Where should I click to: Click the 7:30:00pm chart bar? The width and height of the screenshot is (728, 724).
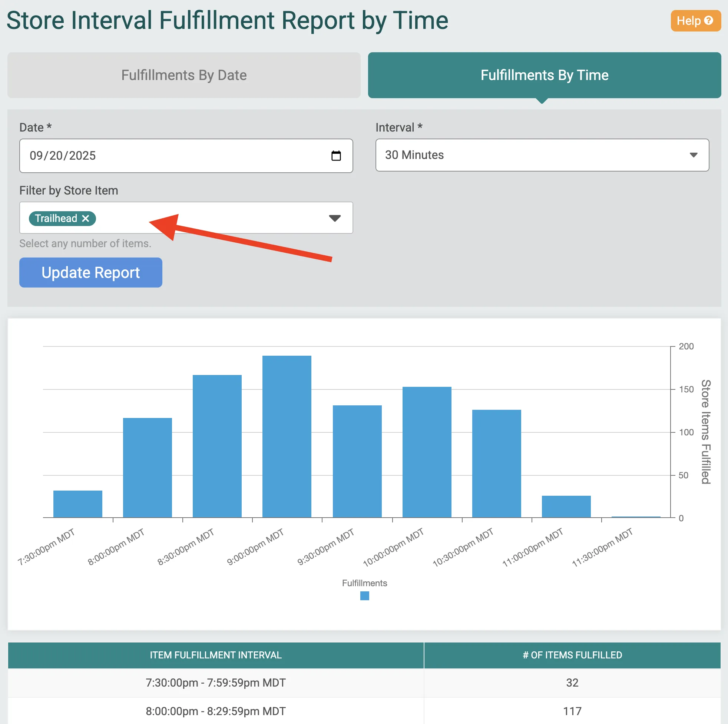point(77,504)
